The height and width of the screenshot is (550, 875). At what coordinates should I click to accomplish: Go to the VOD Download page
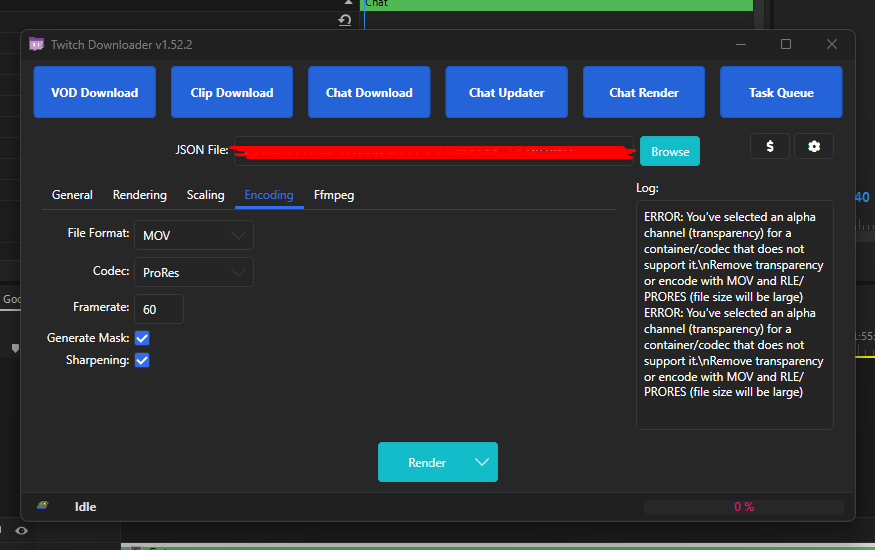point(94,92)
